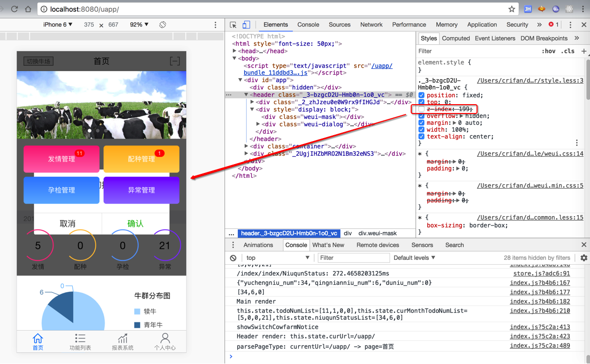Click the 犊牛 light blue legend swatch
590x364 pixels.
tap(137, 311)
